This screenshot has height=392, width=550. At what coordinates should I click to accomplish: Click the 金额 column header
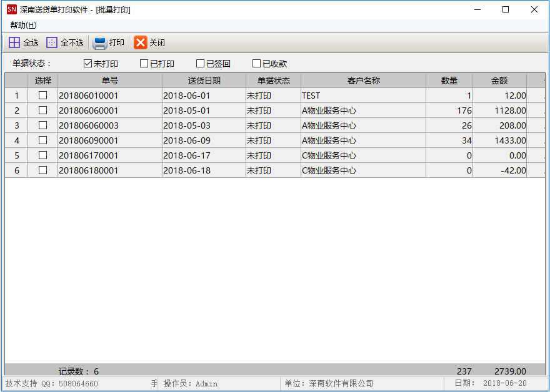pos(499,81)
